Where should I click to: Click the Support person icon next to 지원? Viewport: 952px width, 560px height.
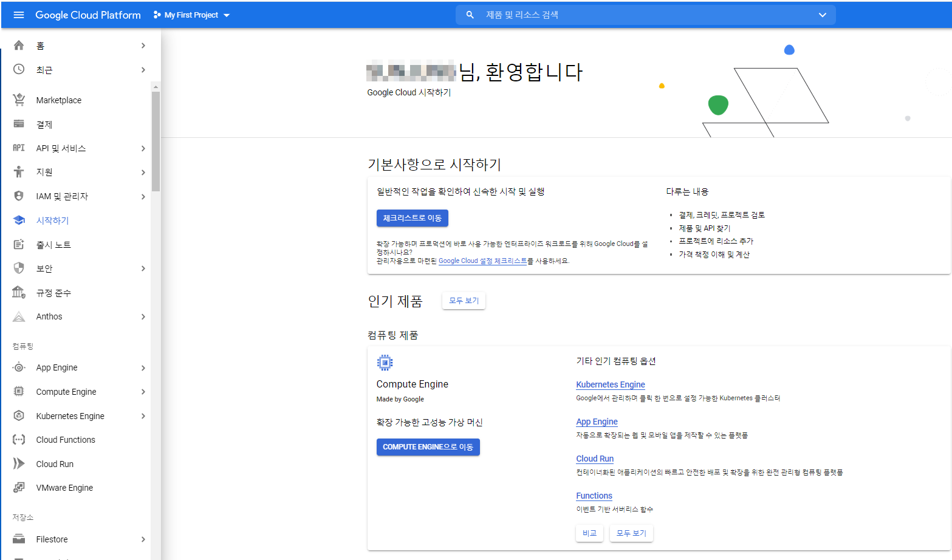tap(19, 172)
